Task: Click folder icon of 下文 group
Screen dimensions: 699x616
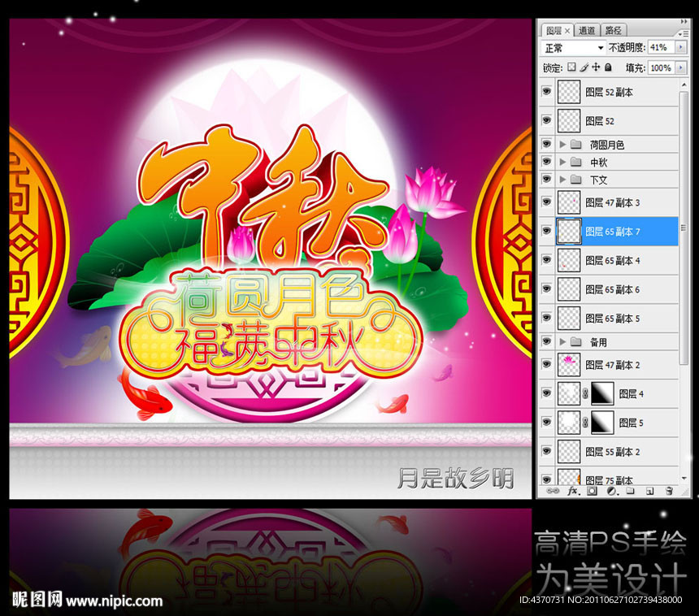Action: click(x=576, y=179)
